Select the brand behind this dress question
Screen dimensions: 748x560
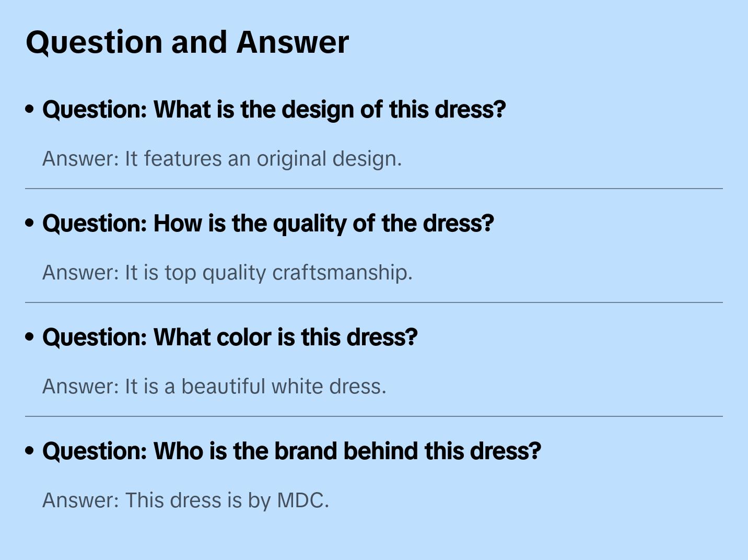291,451
